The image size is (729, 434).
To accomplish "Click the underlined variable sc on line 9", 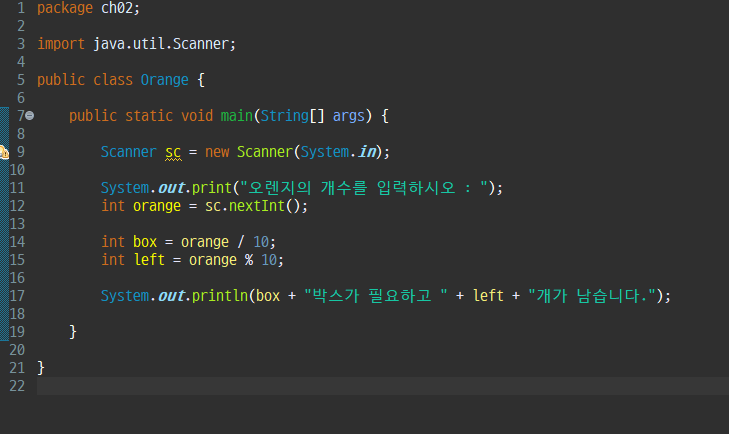I will [x=173, y=153].
